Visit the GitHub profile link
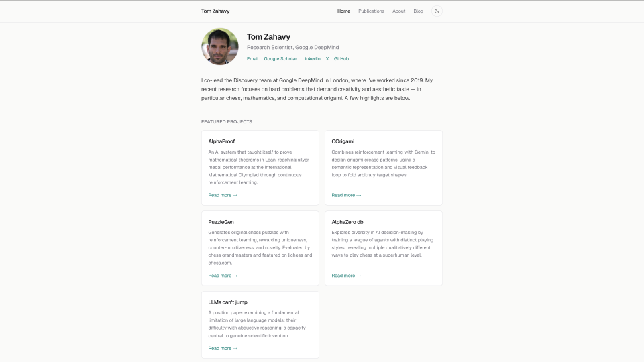The width and height of the screenshot is (644, 362). click(x=341, y=59)
